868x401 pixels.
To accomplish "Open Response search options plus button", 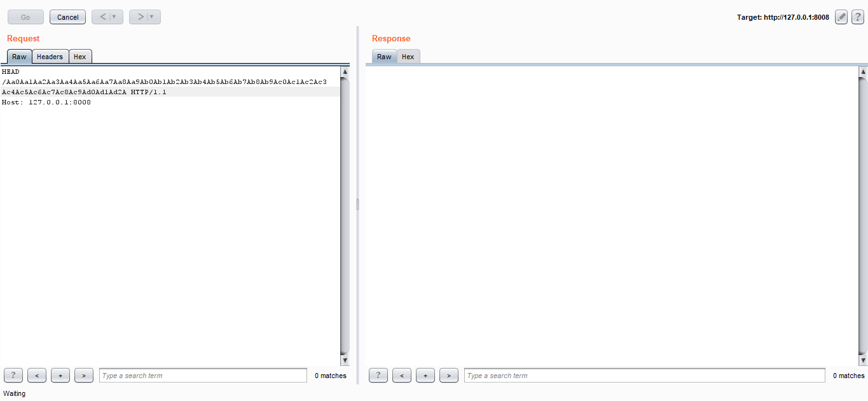I will [x=425, y=376].
